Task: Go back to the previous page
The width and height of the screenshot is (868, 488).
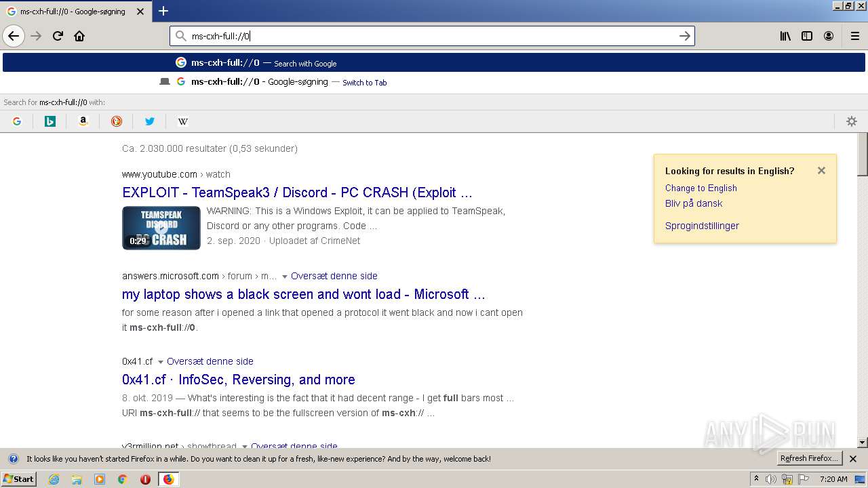Action: (x=14, y=36)
